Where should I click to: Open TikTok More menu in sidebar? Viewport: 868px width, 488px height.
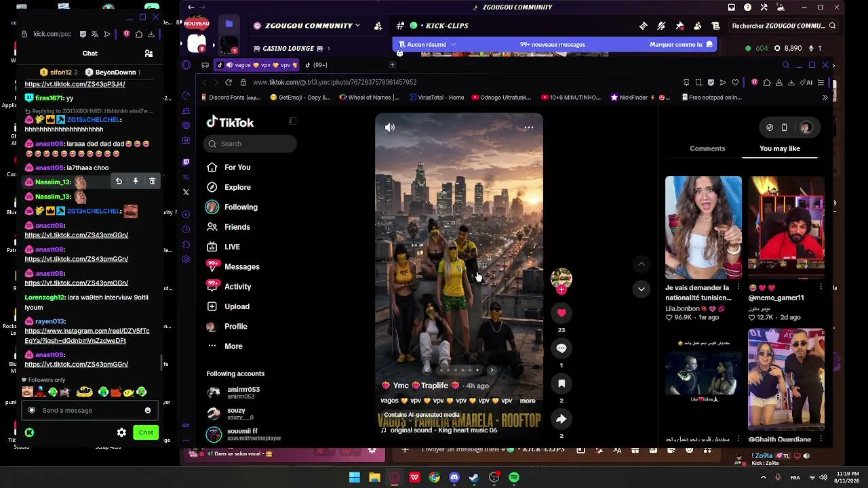pos(224,346)
